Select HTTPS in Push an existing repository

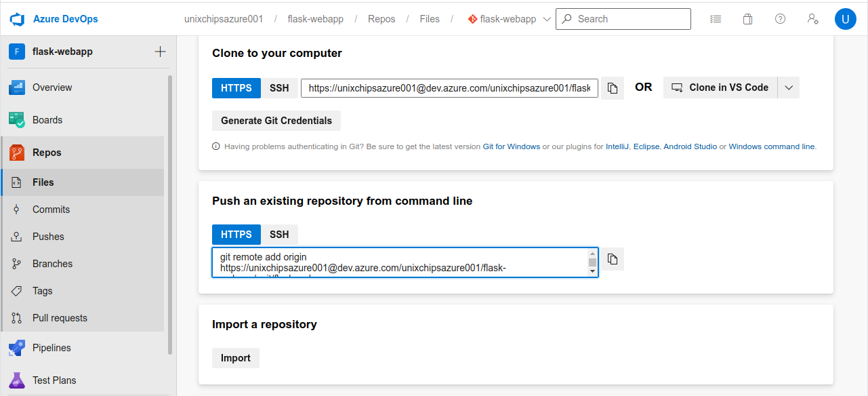236,235
